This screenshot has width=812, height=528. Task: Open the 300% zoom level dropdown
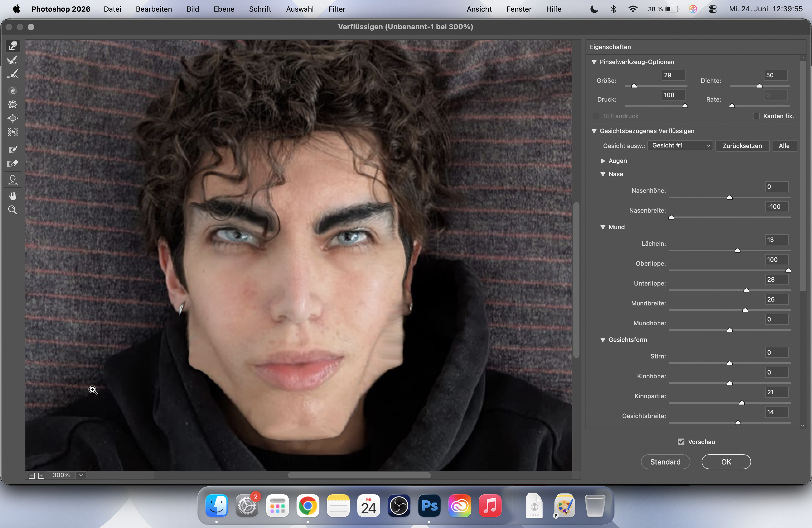[81, 475]
